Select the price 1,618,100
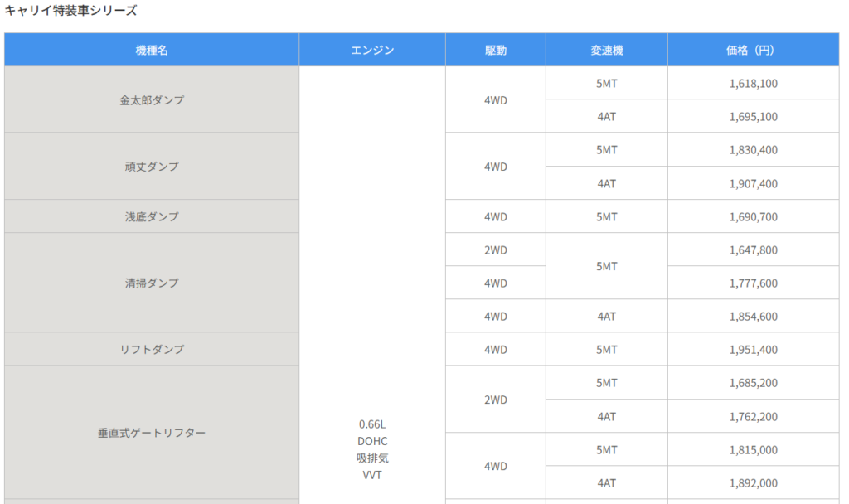The width and height of the screenshot is (849, 504). coord(753,83)
